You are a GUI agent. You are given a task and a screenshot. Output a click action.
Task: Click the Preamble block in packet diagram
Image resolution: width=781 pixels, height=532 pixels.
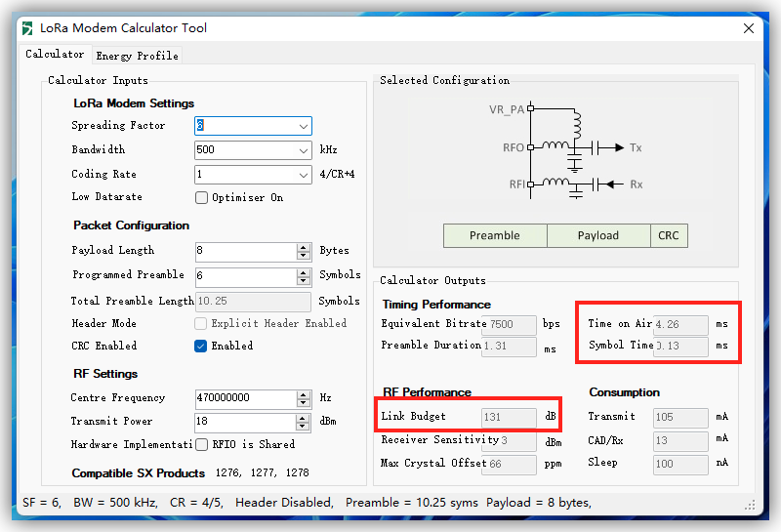pos(495,235)
